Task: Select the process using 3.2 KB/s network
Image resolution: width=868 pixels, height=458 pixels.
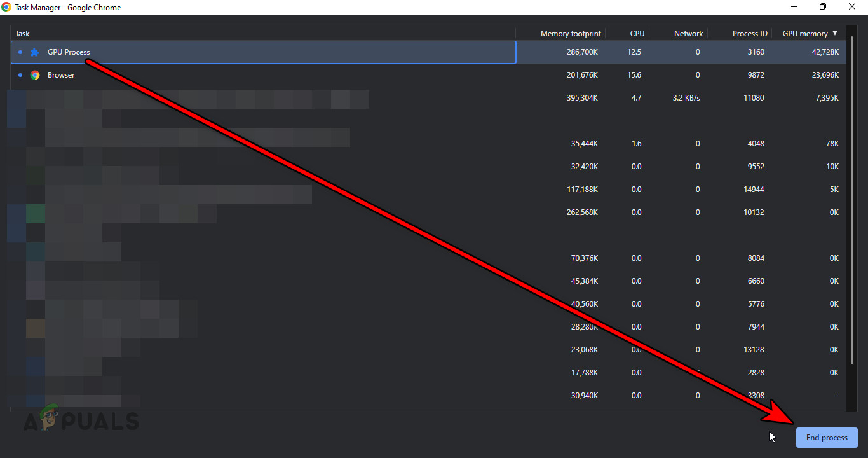Action: point(254,97)
